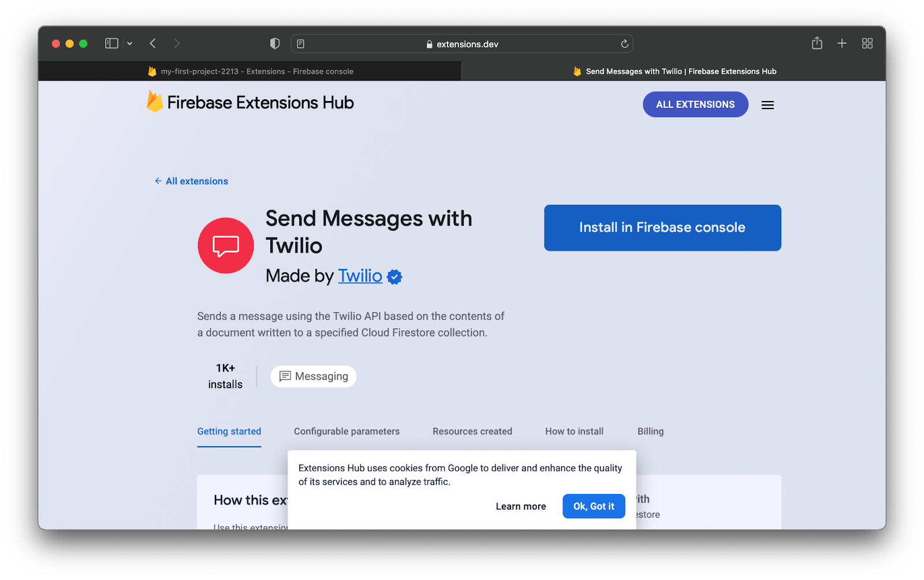Image resolution: width=924 pixels, height=580 pixels.
Task: Open the hamburger menu icon
Action: (767, 105)
